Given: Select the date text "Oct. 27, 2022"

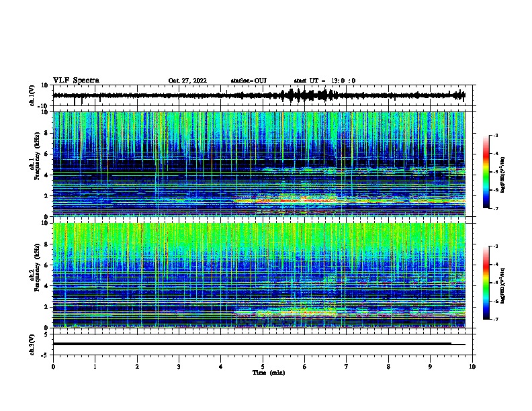Looking at the screenshot, I should [x=187, y=81].
